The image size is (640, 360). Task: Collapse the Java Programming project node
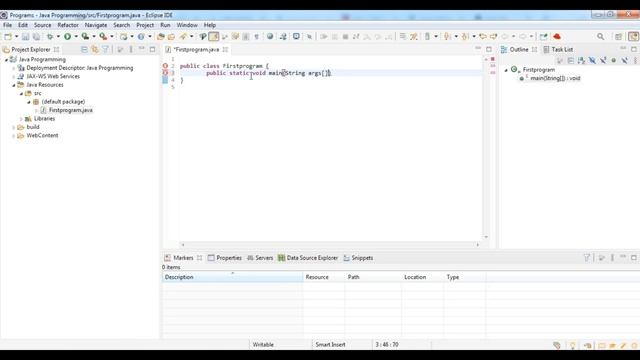[6, 60]
